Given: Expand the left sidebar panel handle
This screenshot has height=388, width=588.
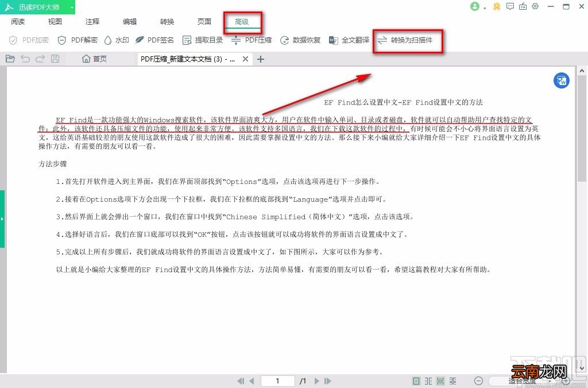Looking at the screenshot, I should 2,218.
